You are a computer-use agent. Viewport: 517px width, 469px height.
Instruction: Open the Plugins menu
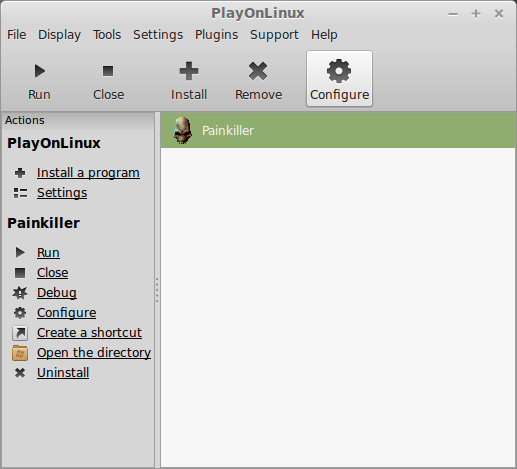click(x=216, y=35)
